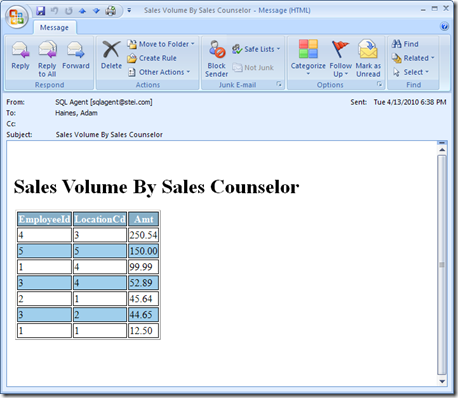This screenshot has width=458, height=398.
Task: Select the 150.00 amount cell
Action: pyautogui.click(x=143, y=251)
